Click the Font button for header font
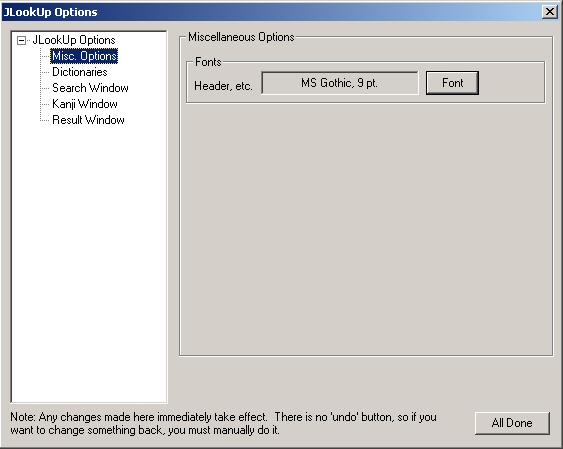This screenshot has height=449, width=563. point(452,83)
